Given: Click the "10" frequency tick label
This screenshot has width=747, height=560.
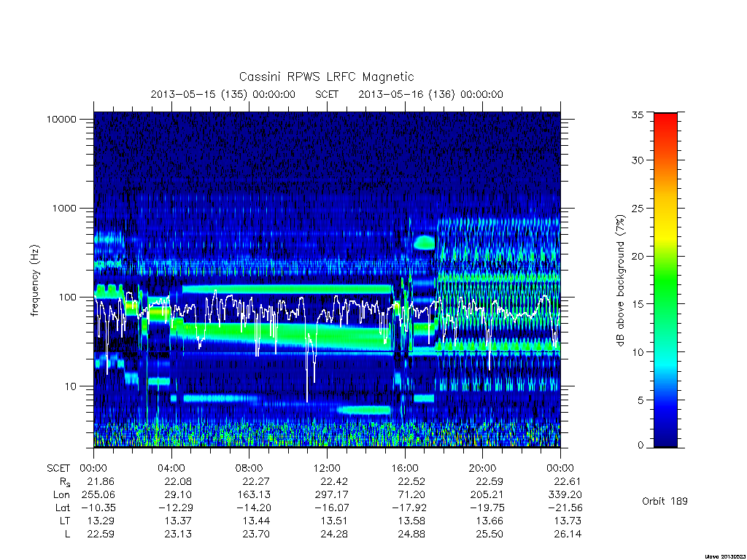Looking at the screenshot, I should pyautogui.click(x=71, y=386).
